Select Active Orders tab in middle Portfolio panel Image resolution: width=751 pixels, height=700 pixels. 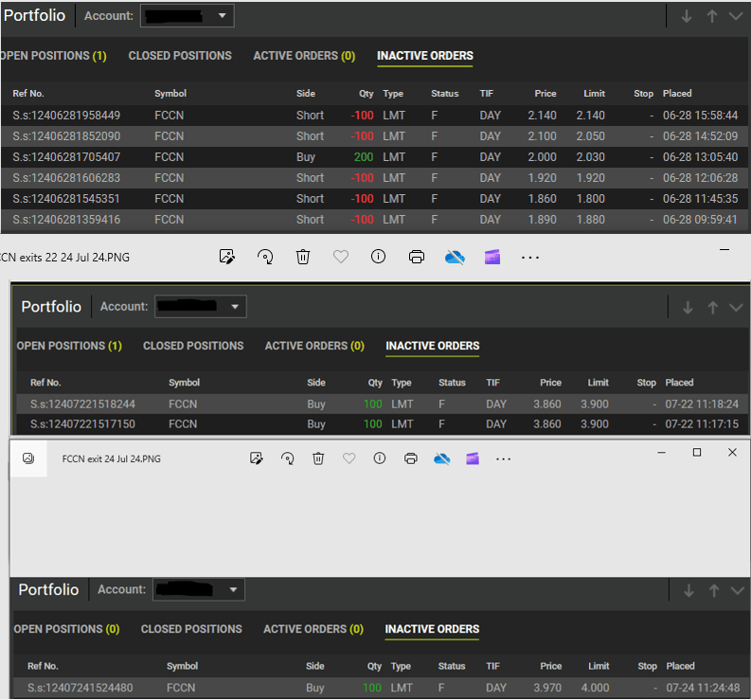tap(313, 346)
